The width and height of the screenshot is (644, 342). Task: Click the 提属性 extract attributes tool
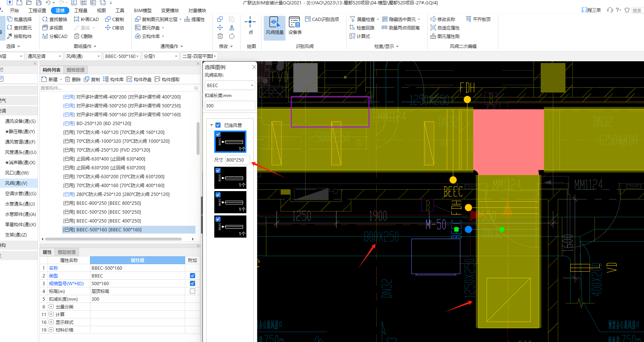(x=195, y=19)
